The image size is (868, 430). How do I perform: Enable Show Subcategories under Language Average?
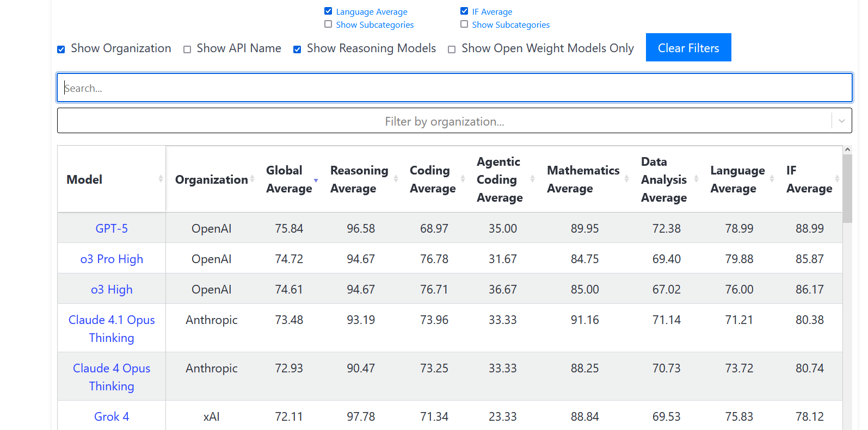click(328, 24)
